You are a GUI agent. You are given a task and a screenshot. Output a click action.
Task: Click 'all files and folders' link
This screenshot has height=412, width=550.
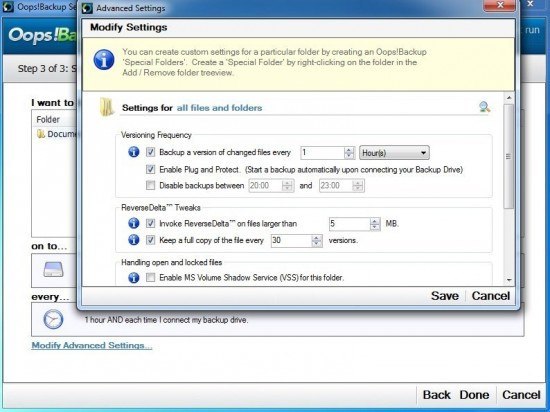tap(219, 108)
